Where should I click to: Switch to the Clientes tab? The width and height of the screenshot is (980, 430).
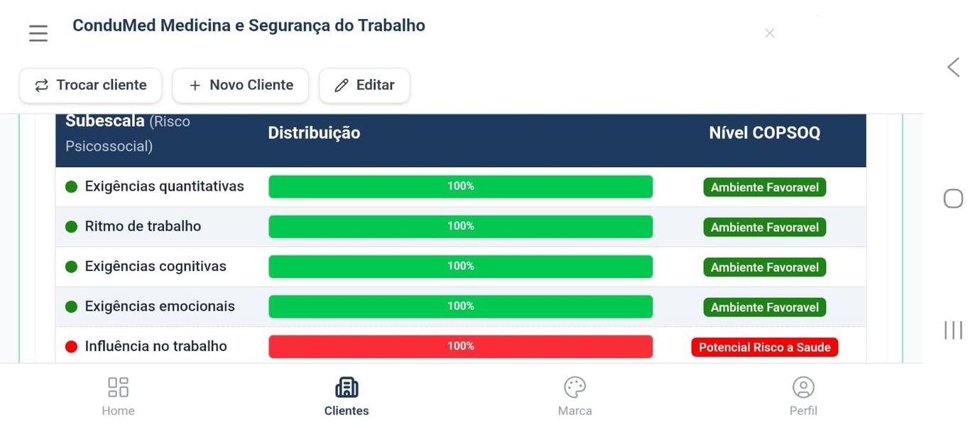[347, 397]
